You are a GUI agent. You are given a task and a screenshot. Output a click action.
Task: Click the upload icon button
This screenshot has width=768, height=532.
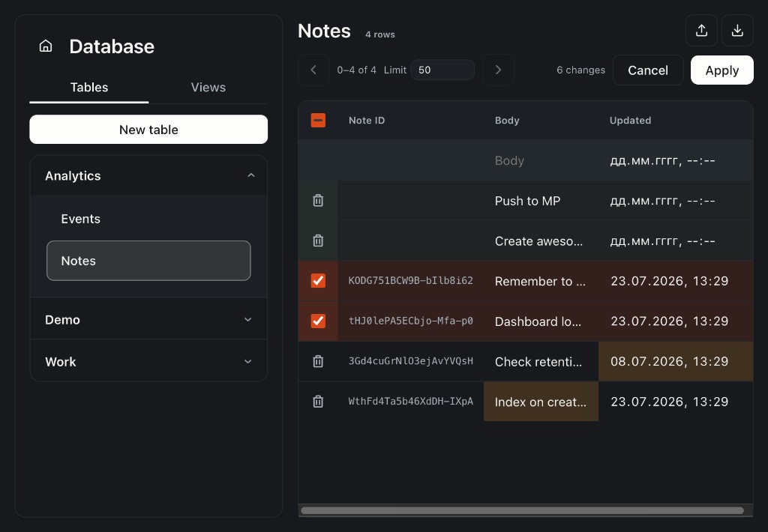click(701, 30)
